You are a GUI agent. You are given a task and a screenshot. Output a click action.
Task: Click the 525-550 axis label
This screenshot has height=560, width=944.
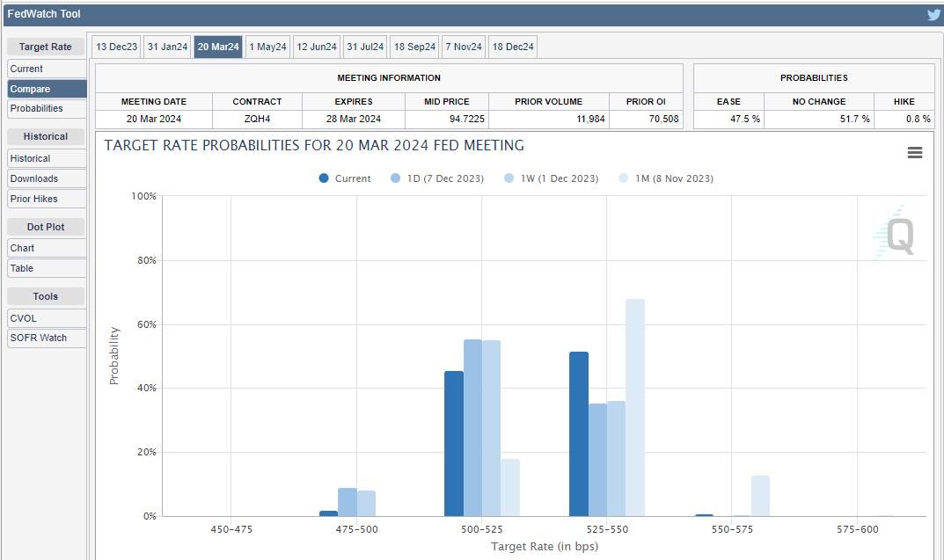(x=607, y=529)
